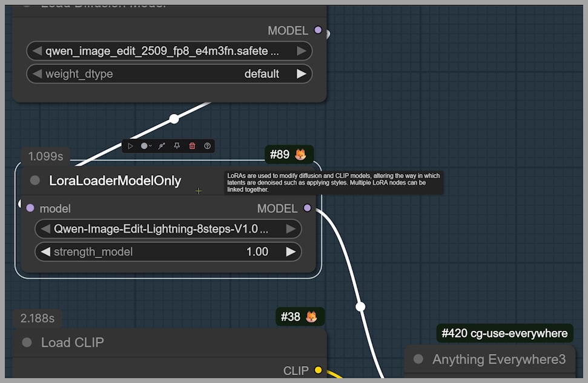The height and width of the screenshot is (383, 588).
Task: Toggle collapse dot on Anything Everywhere3 node
Action: tap(418, 359)
